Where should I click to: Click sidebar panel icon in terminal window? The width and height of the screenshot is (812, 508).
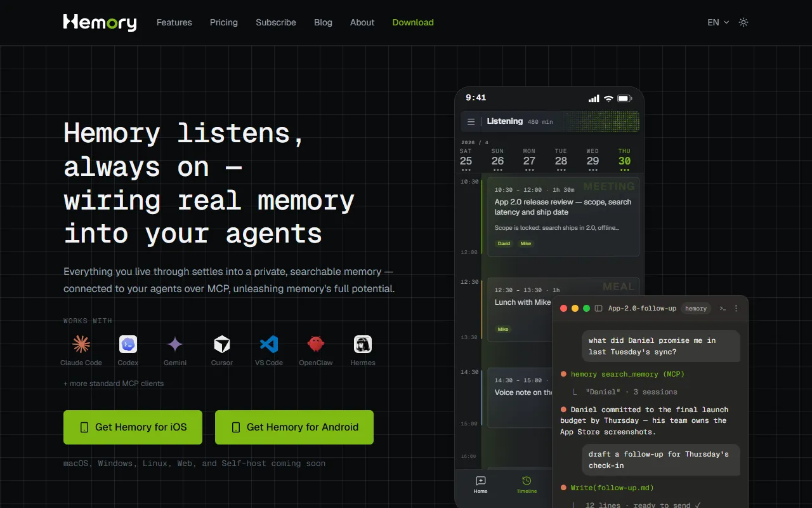[x=598, y=309]
